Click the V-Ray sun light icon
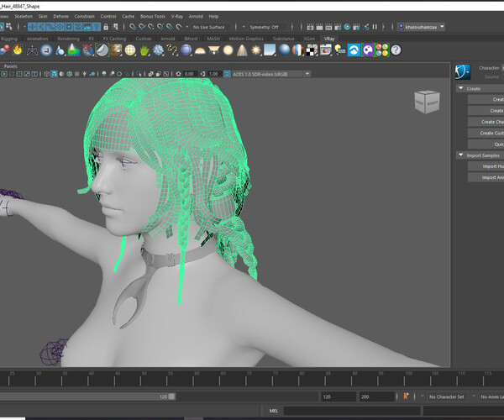Viewport: 504px width, 420px height. (x=256, y=50)
